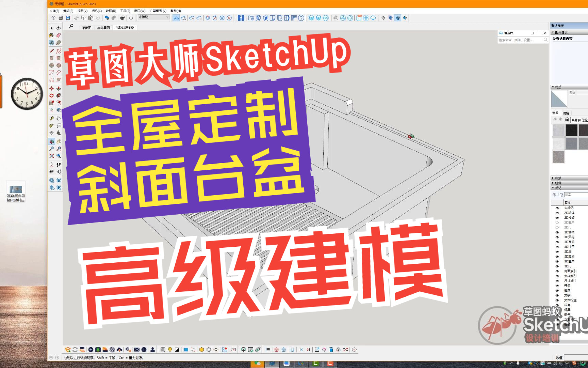Open Model Info from the toolbar

click(131, 18)
